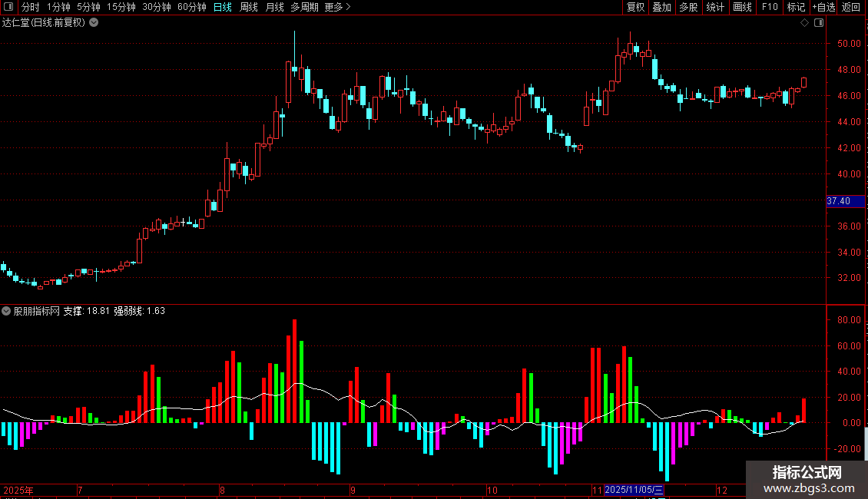This screenshot has width=868, height=499.
Task: Click the 强弱线: 1.63 indicator value
Action: click(140, 311)
